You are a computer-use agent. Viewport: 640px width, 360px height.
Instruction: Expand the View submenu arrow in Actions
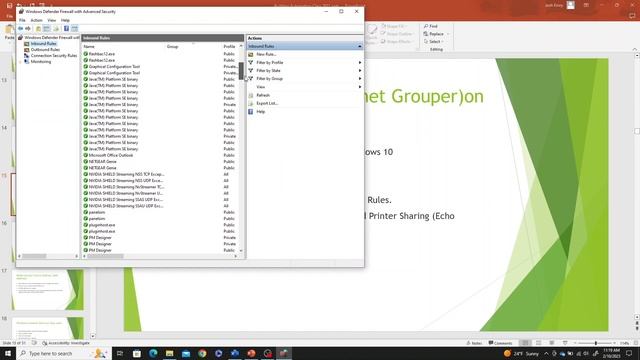point(360,87)
